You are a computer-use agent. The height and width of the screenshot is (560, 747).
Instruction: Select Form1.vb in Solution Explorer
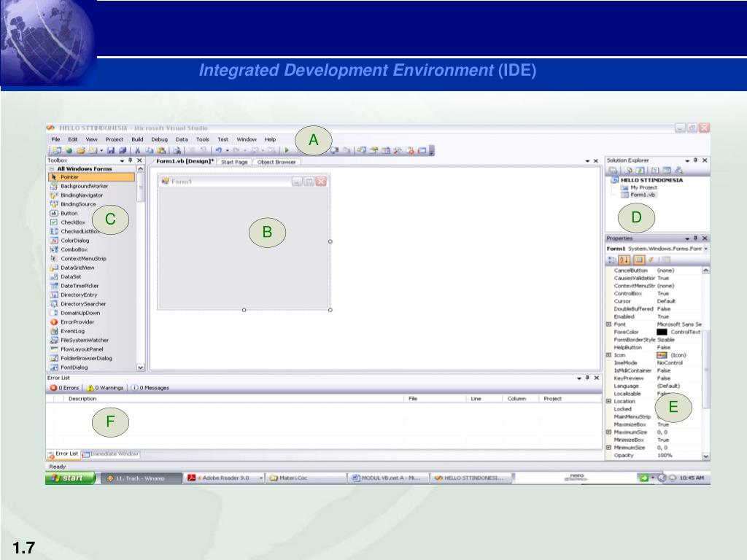638,195
